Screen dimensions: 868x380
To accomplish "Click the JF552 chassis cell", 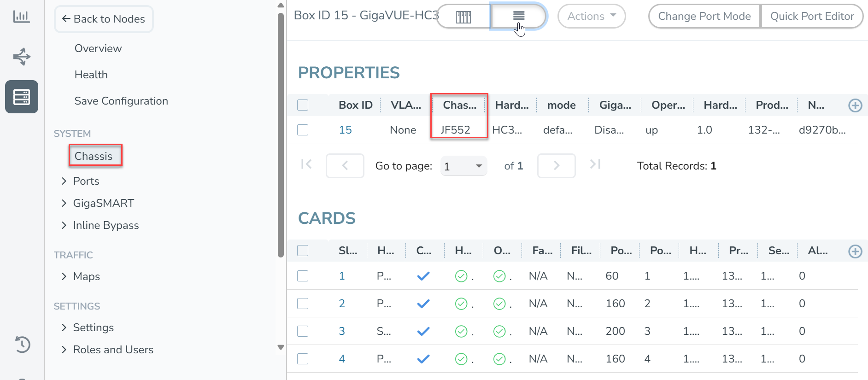I will coord(455,130).
